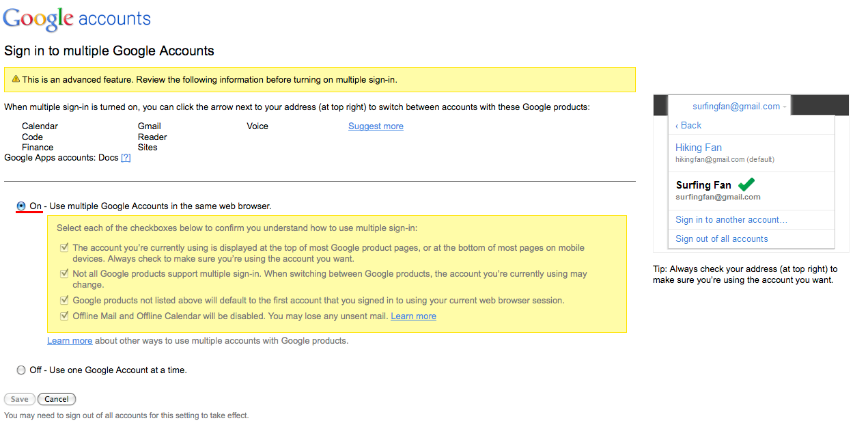This screenshot has height=438, width=868.
Task: Open the Suggest more link
Action: [x=376, y=126]
